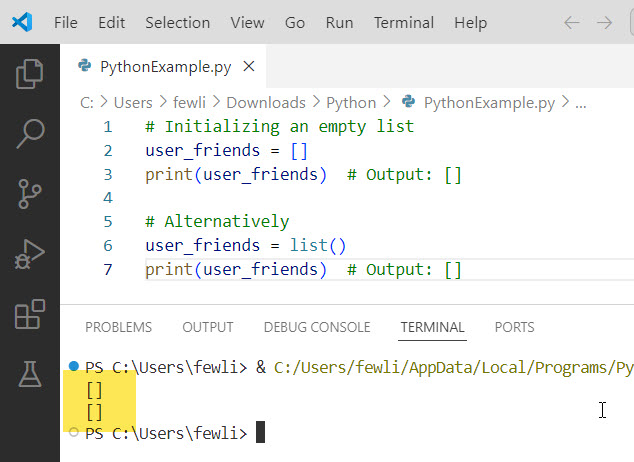
Task: Open the Explorer view in activity bar
Action: (x=30, y=74)
